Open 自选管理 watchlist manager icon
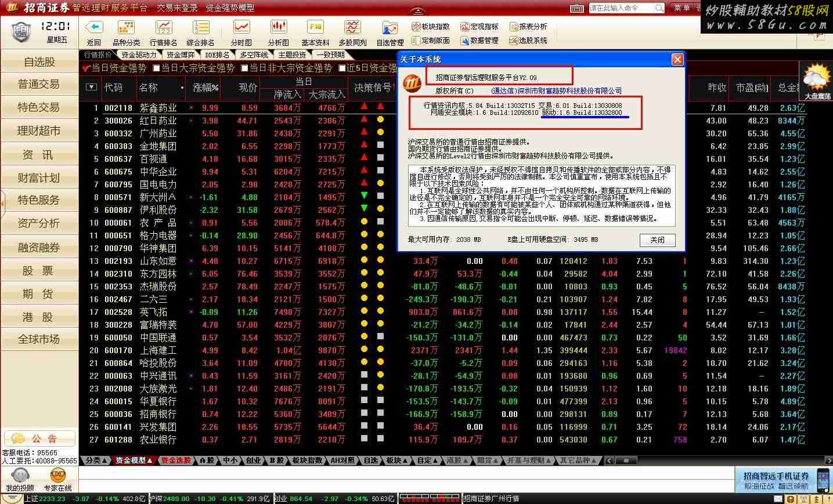The image size is (833, 504). pos(390,28)
